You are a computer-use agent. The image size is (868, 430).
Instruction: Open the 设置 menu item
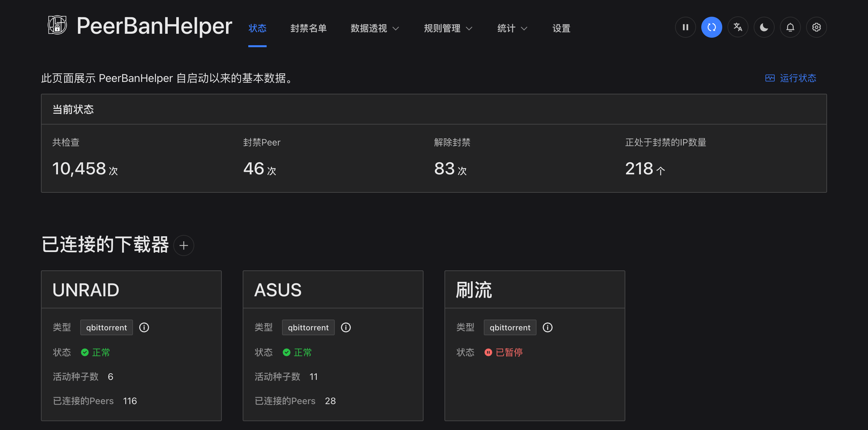561,28
